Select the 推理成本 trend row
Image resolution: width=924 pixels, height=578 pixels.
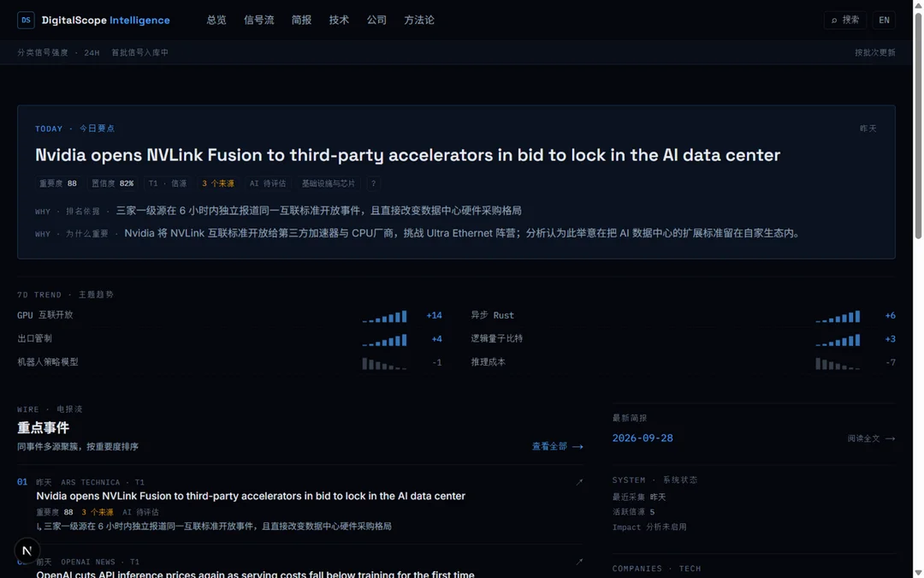(683, 362)
